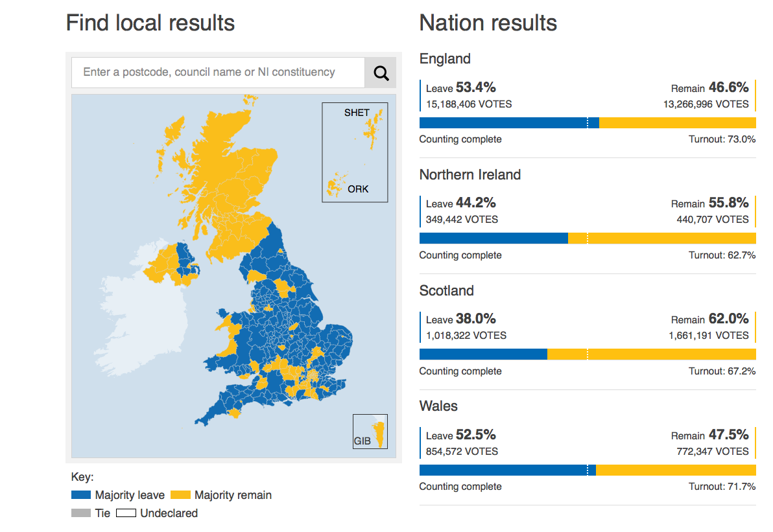
Task: Click the Gibraltar inset box
Action: coord(370,432)
